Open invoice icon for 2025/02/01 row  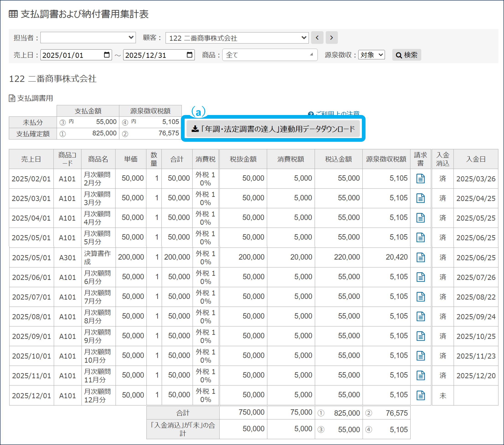tap(420, 178)
